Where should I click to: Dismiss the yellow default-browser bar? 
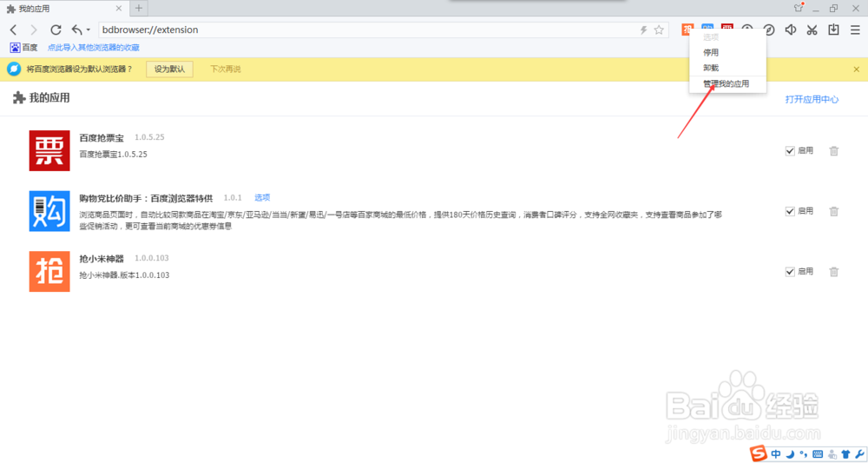[857, 69]
